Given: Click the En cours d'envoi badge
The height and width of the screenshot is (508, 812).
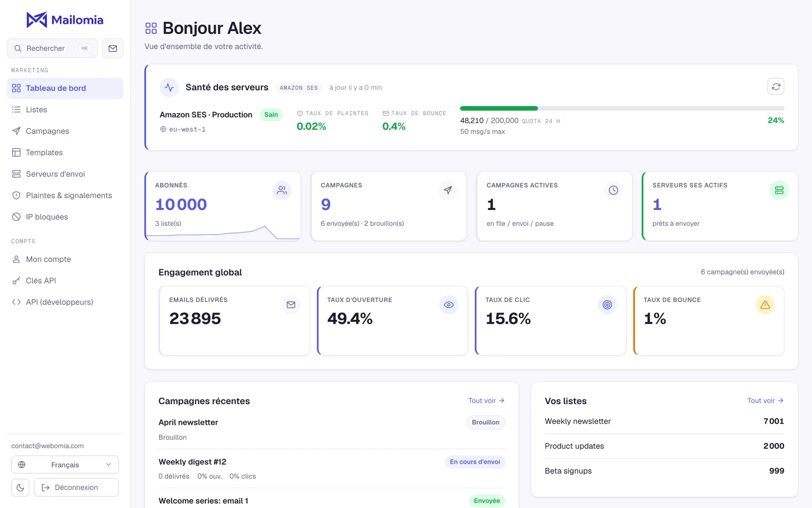Looking at the screenshot, I should pyautogui.click(x=475, y=461).
